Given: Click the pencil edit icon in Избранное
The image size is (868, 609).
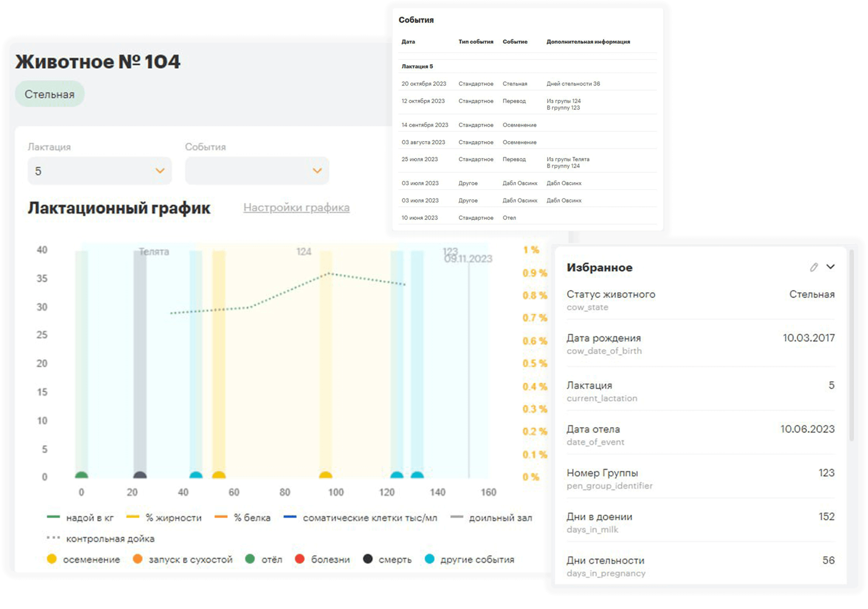Looking at the screenshot, I should click(814, 267).
